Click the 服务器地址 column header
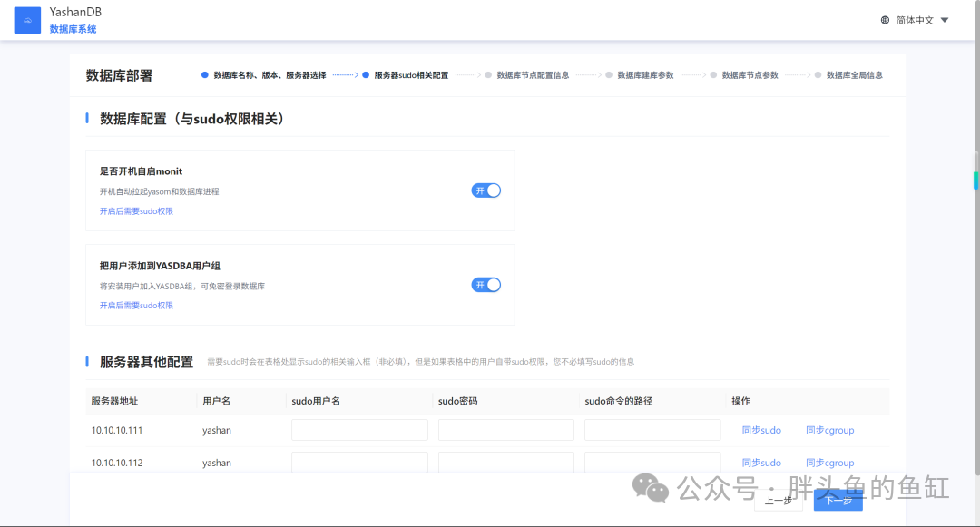The height and width of the screenshot is (527, 980). (x=114, y=401)
